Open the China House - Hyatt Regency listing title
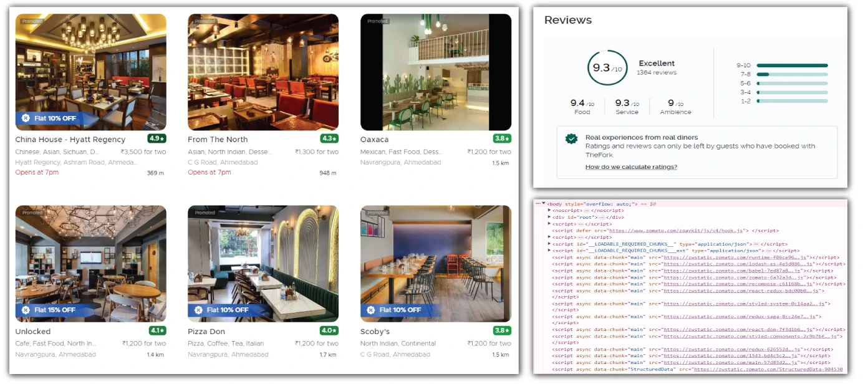This screenshot has height=384, width=868. point(70,140)
